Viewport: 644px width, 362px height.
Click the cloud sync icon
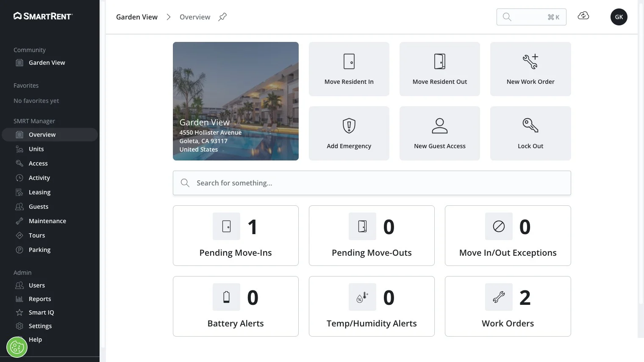[583, 16]
